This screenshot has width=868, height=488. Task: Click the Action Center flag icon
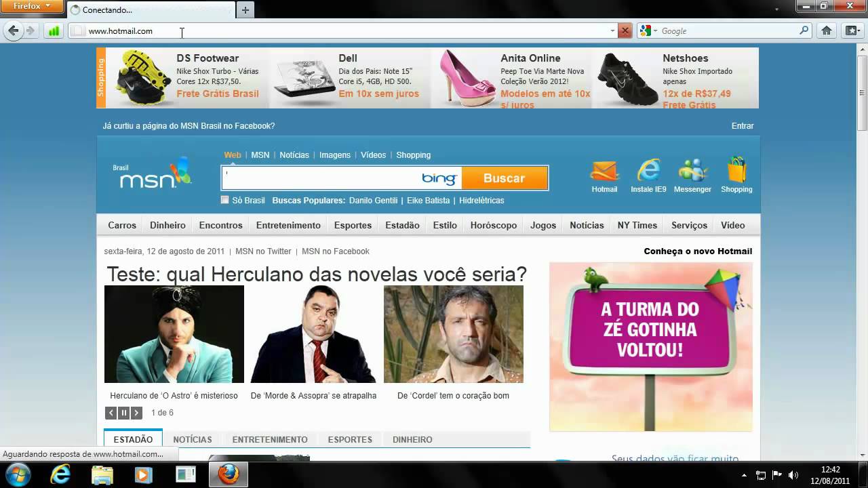777,475
